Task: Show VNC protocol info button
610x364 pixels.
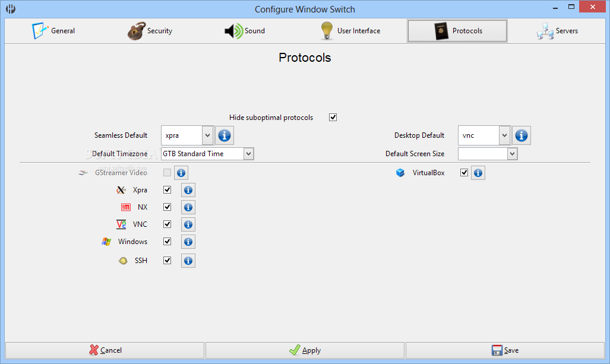Action: pyautogui.click(x=188, y=224)
